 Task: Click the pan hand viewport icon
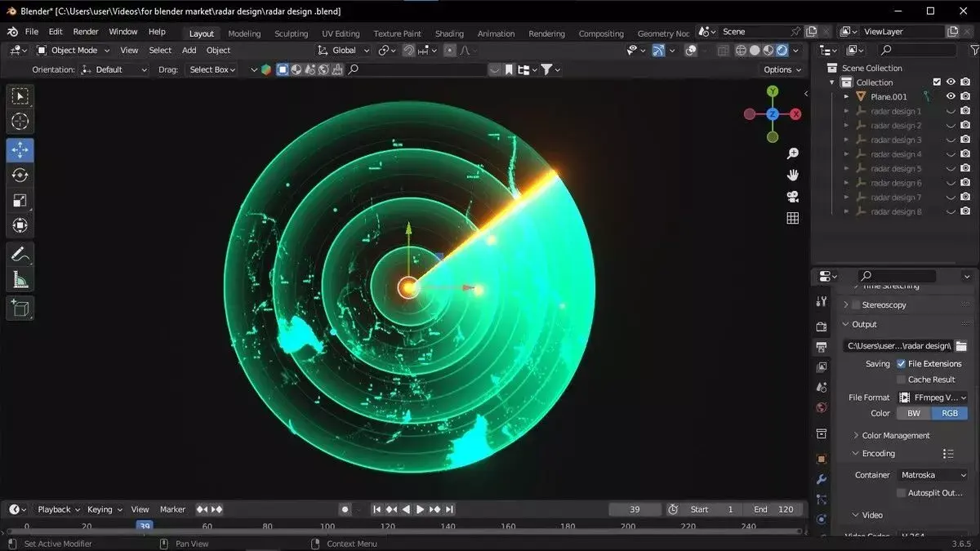tap(792, 175)
